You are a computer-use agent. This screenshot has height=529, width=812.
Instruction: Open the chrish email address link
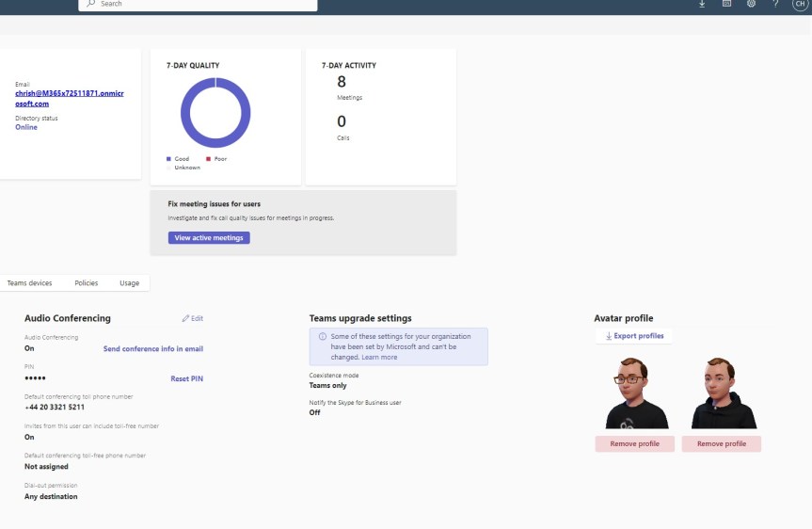click(x=70, y=99)
